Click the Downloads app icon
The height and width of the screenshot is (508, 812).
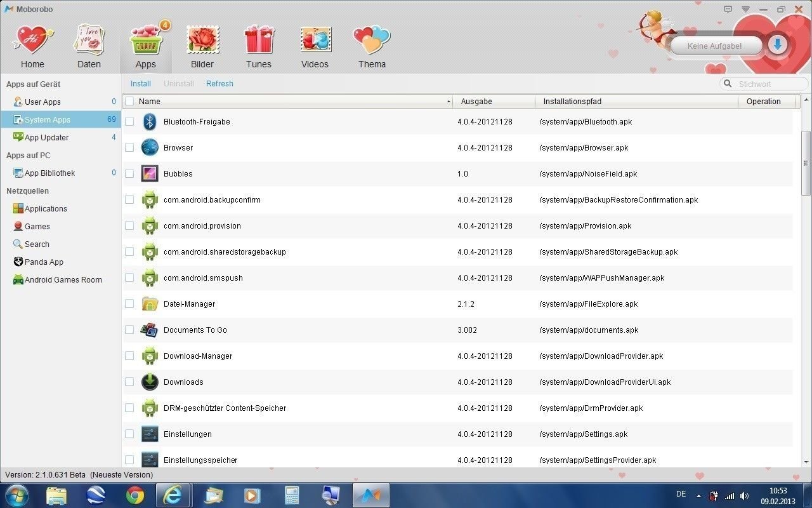coord(150,382)
